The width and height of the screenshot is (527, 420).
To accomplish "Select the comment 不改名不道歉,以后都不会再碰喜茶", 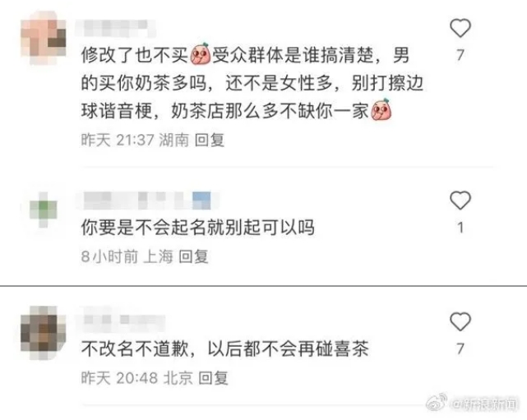I will click(x=224, y=348).
